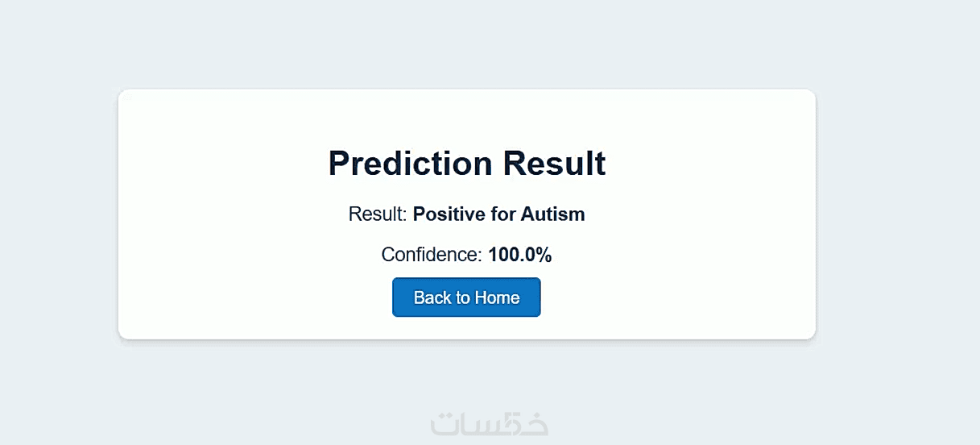
Task: Click the "Prediction Result" title
Action: [x=466, y=164]
